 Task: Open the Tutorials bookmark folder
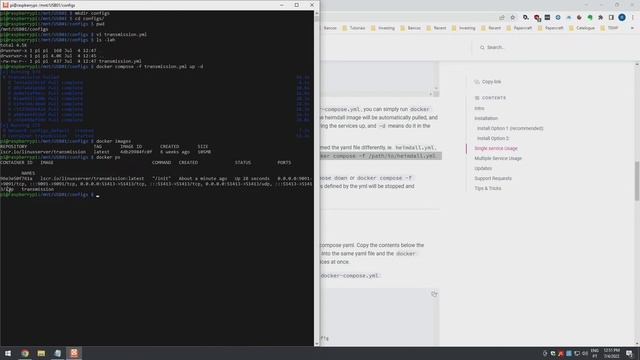coord(353,28)
